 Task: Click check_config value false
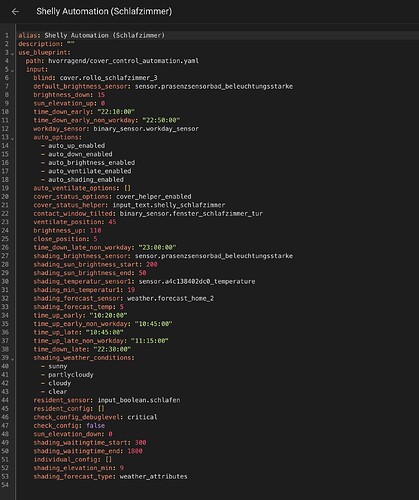click(95, 425)
